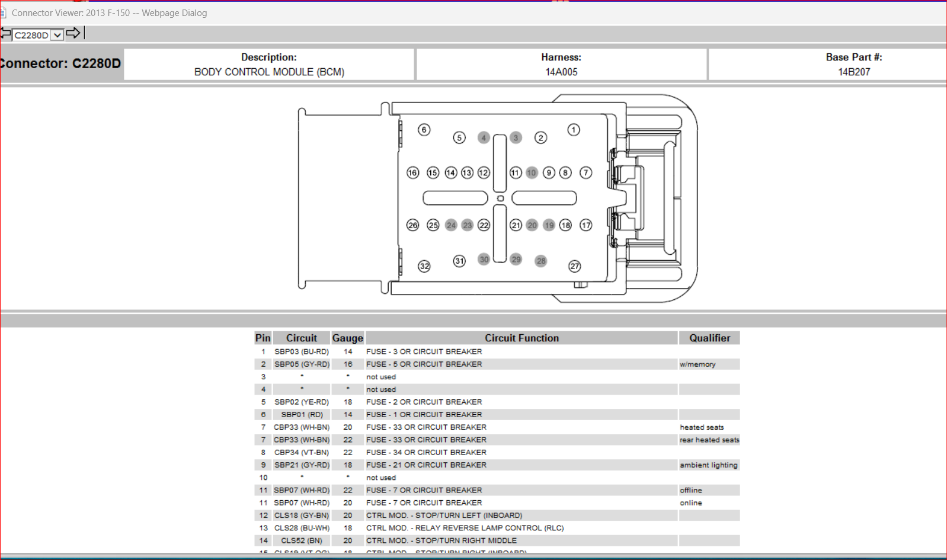
Task: Select pin 6 in connector diagram
Action: click(424, 130)
